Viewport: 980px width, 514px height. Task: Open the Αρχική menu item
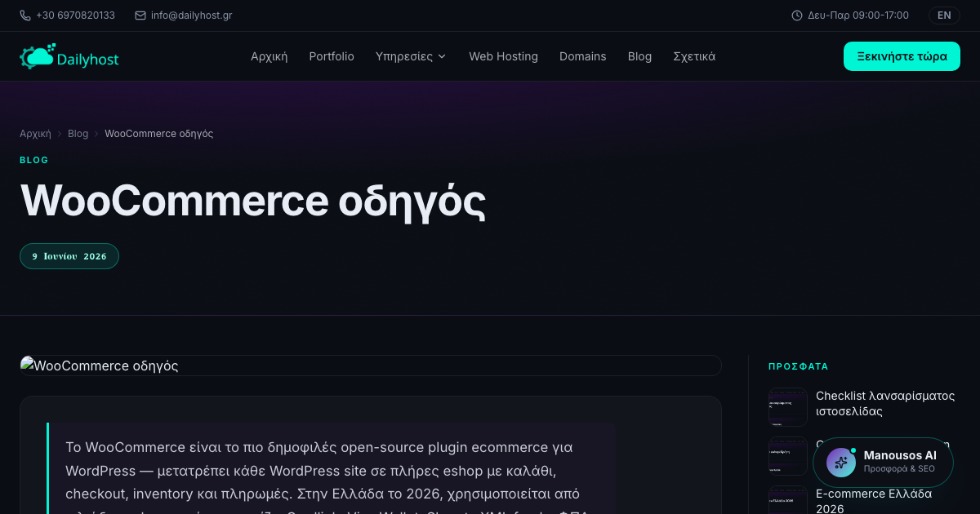(x=269, y=56)
